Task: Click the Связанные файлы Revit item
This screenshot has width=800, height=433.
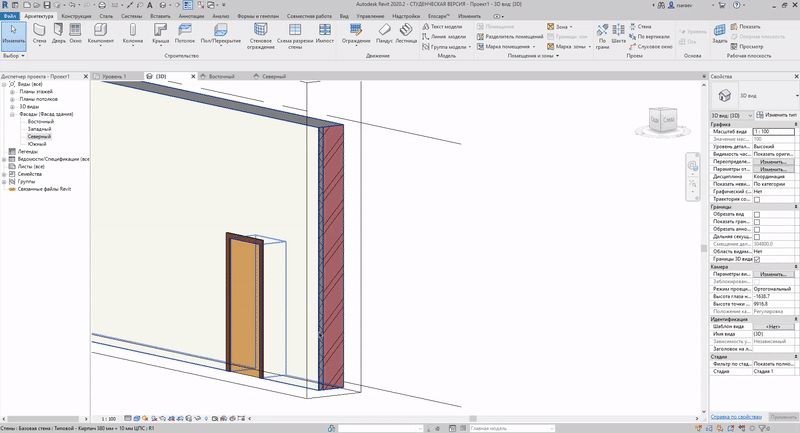Action: (44, 189)
